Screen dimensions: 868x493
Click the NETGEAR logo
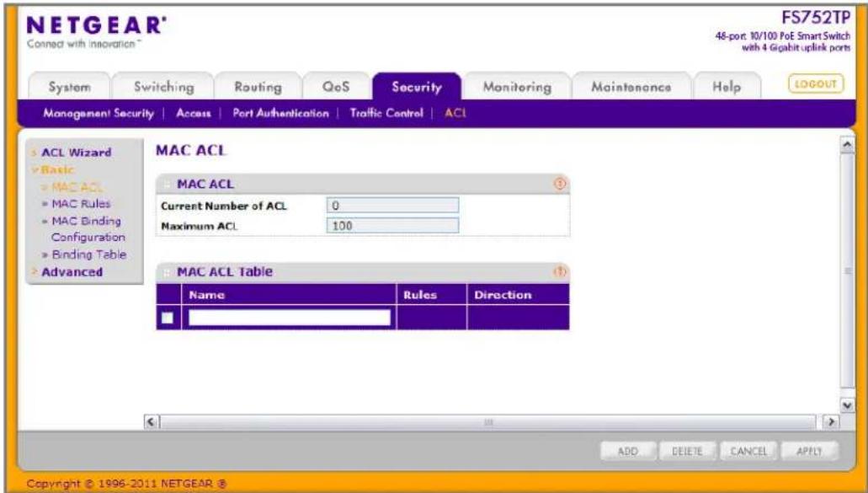click(x=96, y=25)
